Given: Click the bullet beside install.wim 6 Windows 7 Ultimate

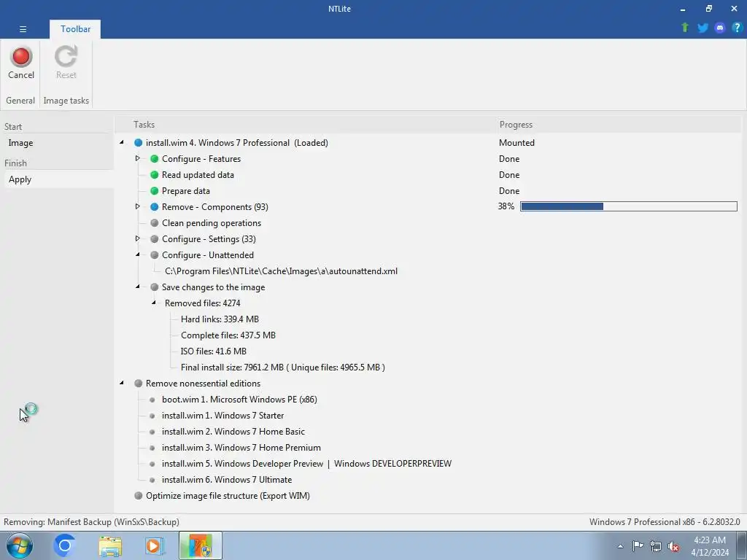Looking at the screenshot, I should tap(152, 480).
